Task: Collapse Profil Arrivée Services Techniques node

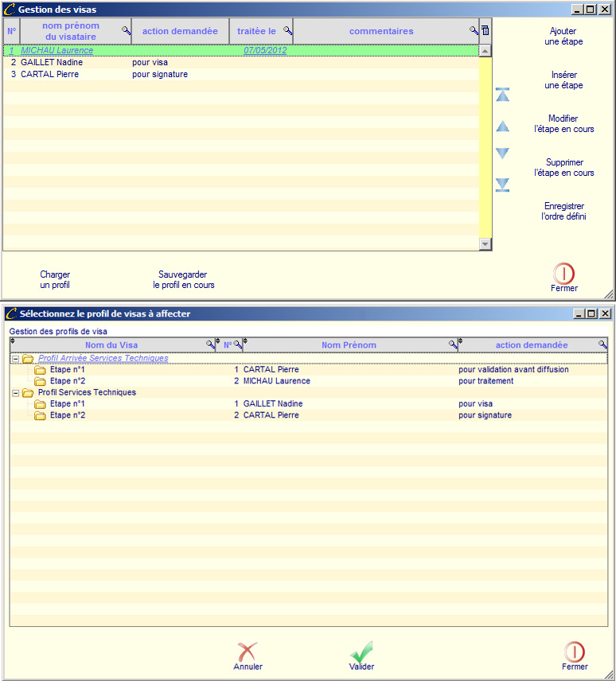Action: pyautogui.click(x=15, y=359)
